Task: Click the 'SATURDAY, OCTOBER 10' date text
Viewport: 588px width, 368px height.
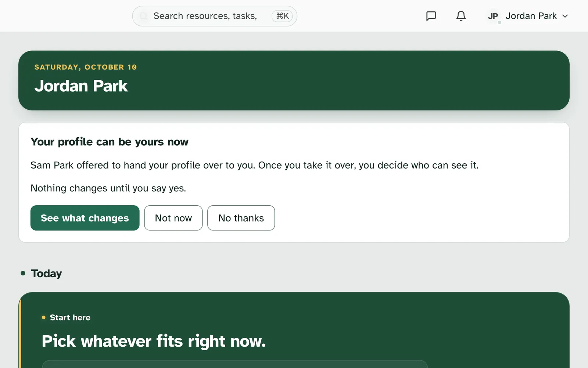Action: pos(86,67)
